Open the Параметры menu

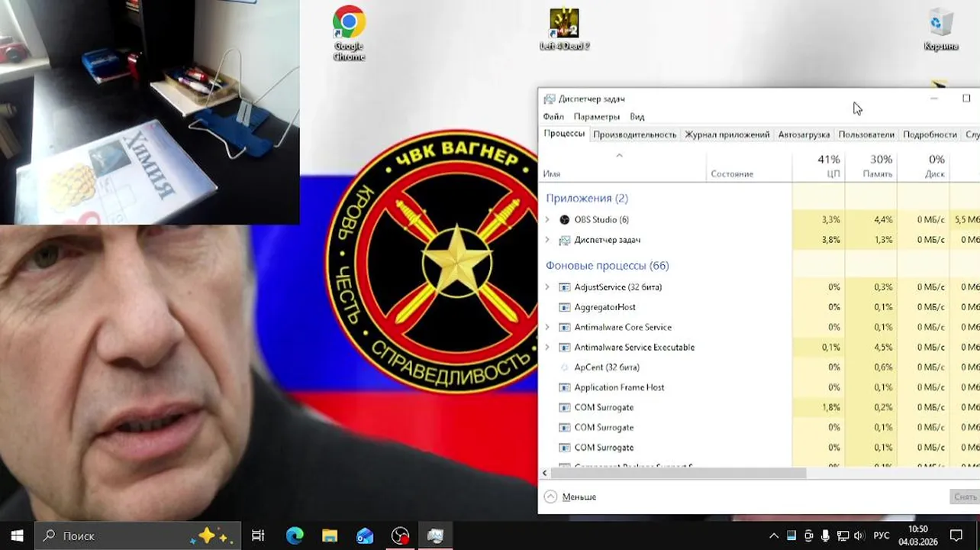pos(597,117)
